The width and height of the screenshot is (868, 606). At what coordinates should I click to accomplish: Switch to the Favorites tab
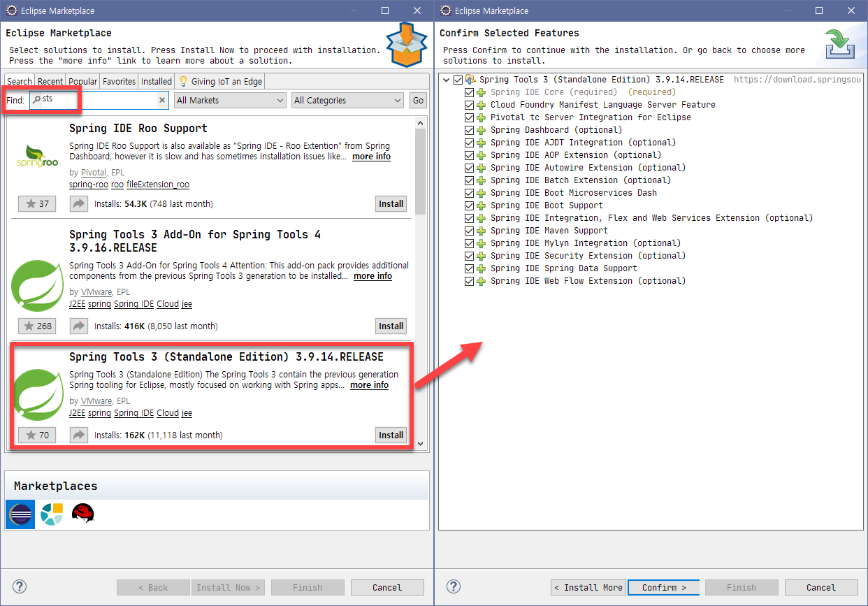click(120, 81)
